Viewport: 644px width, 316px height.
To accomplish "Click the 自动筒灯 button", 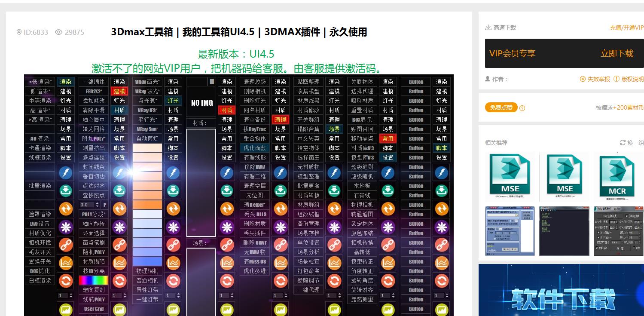I will point(147,138).
